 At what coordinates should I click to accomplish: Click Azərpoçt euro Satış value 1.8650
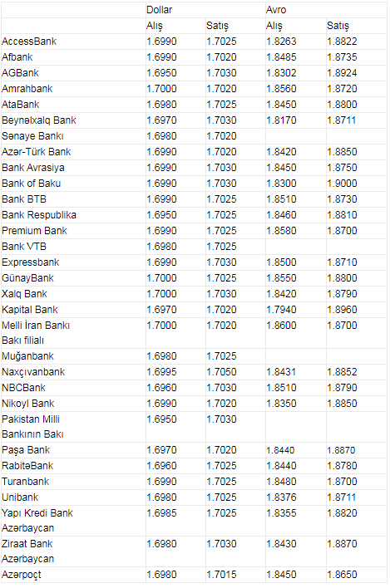(x=342, y=575)
